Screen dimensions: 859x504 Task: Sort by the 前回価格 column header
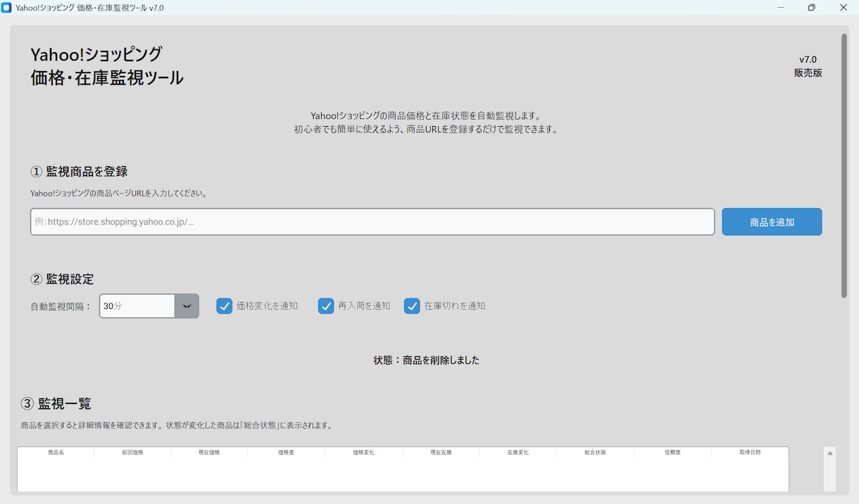coord(132,452)
